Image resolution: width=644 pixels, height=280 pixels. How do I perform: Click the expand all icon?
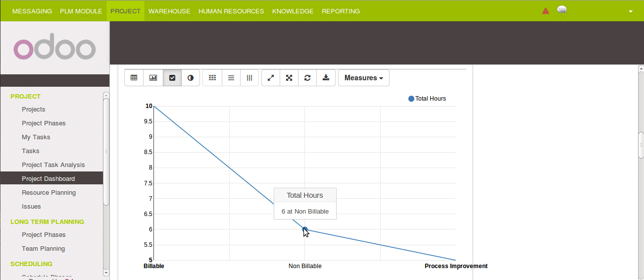coord(289,78)
